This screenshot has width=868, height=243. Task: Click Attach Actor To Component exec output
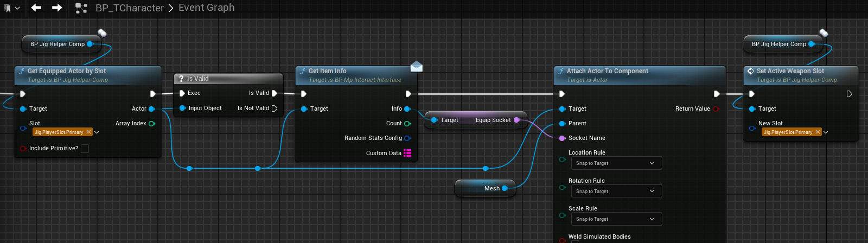pos(717,94)
